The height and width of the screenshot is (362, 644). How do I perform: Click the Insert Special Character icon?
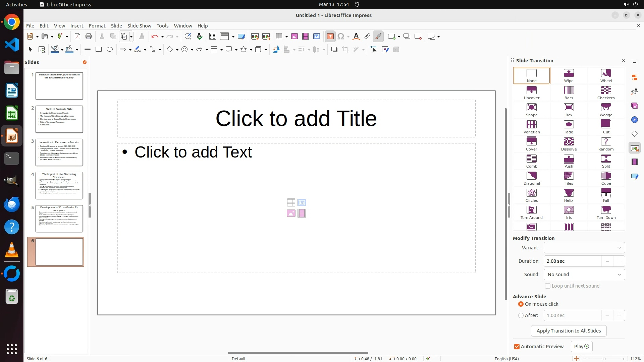[341, 37]
